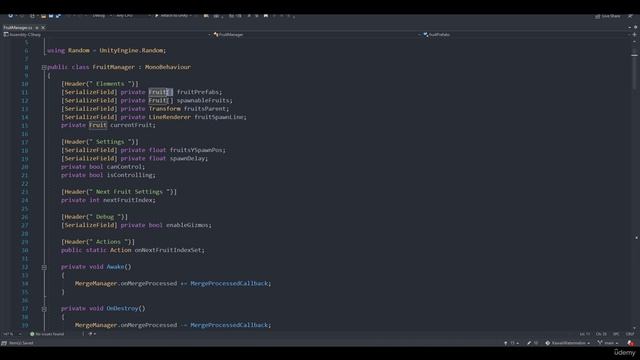
Task: Click MergeProcessedCallback inside the Awake method
Action: pos(229,283)
